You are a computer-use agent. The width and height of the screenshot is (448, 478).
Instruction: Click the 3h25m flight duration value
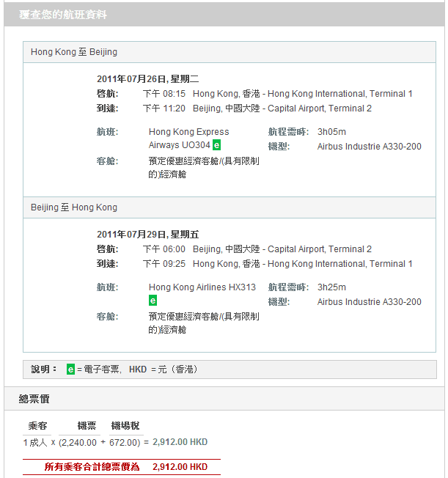click(331, 287)
